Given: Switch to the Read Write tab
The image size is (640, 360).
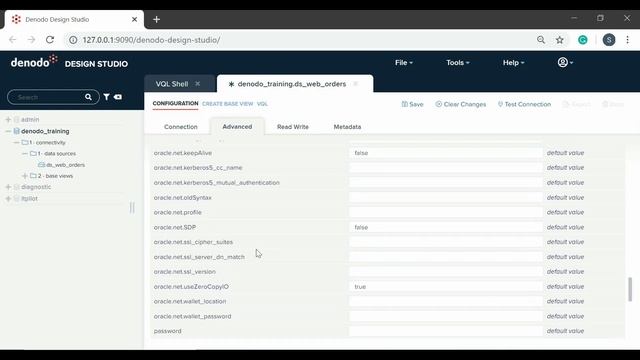Looking at the screenshot, I should click(293, 127).
